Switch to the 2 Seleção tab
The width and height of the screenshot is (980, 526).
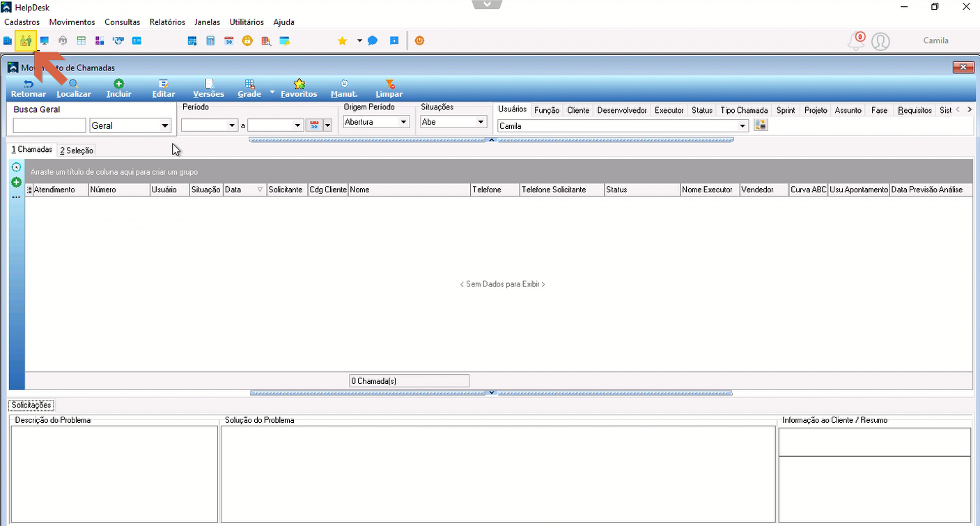tap(76, 150)
